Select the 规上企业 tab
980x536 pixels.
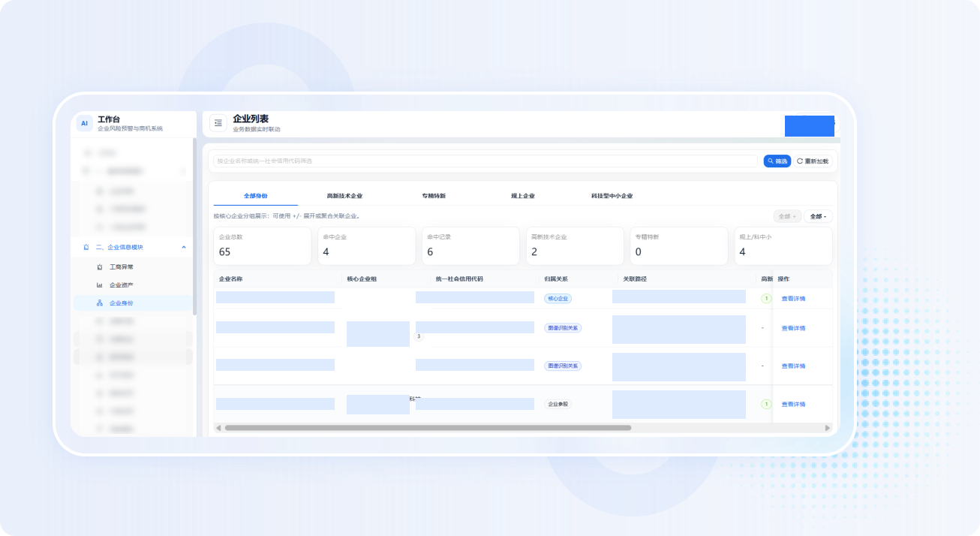523,196
